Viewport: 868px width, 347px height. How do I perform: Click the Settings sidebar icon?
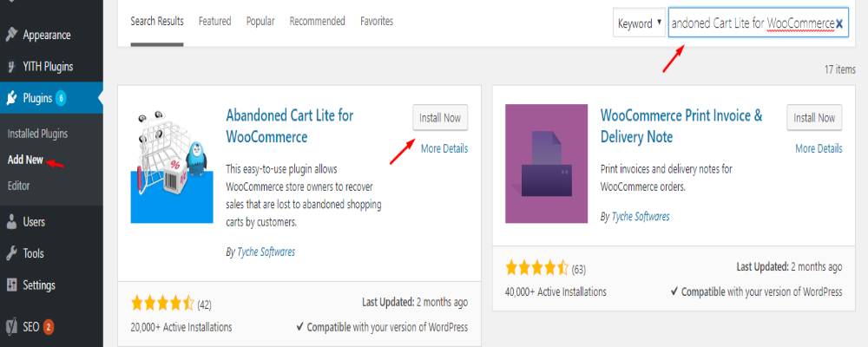point(12,285)
